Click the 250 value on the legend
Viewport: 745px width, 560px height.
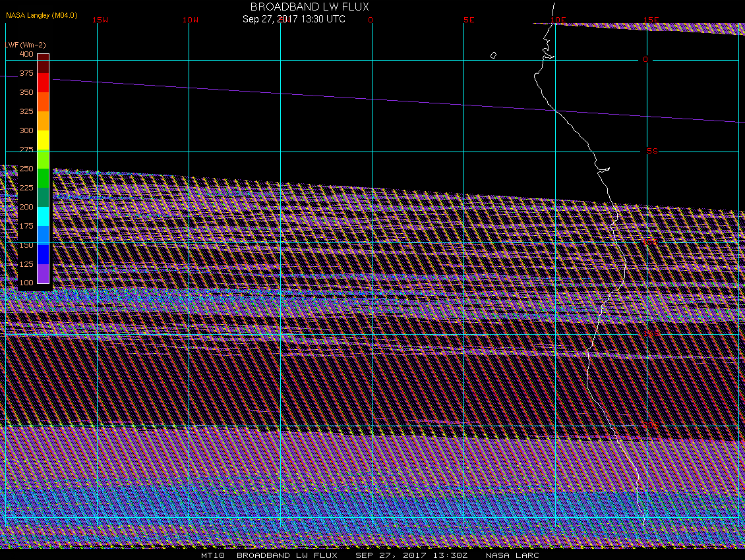(26, 169)
